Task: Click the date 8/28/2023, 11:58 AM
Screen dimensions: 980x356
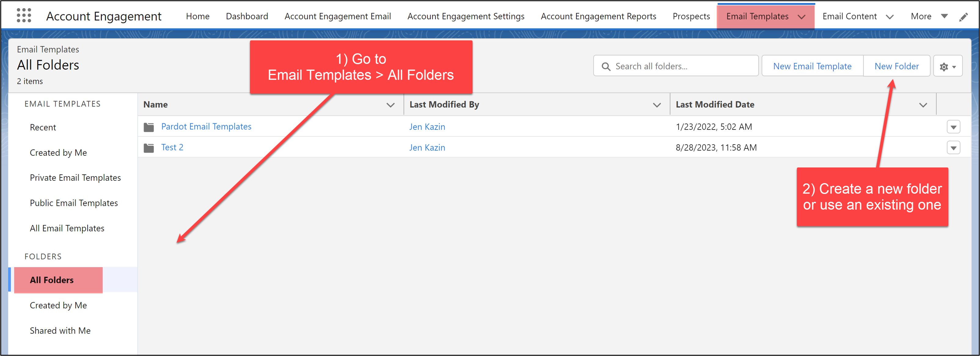Action: (x=716, y=148)
